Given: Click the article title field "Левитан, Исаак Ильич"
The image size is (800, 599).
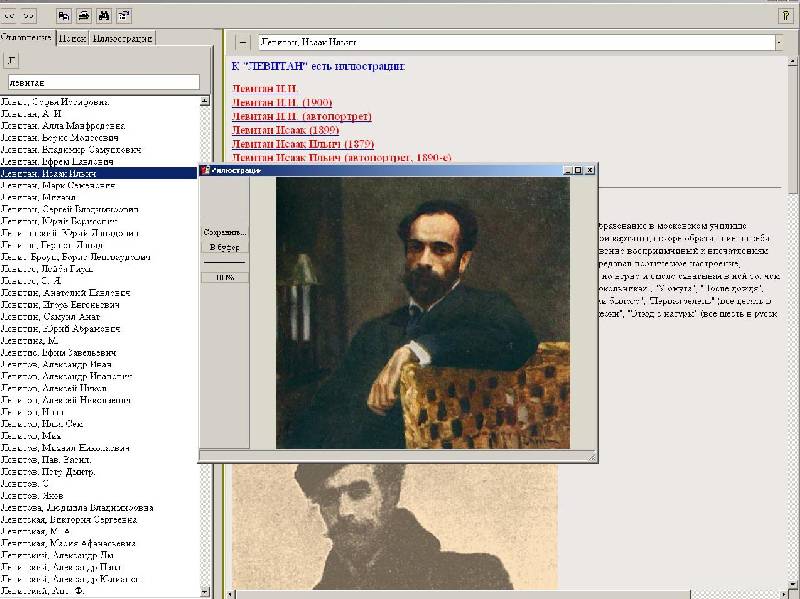Looking at the screenshot, I should 516,42.
